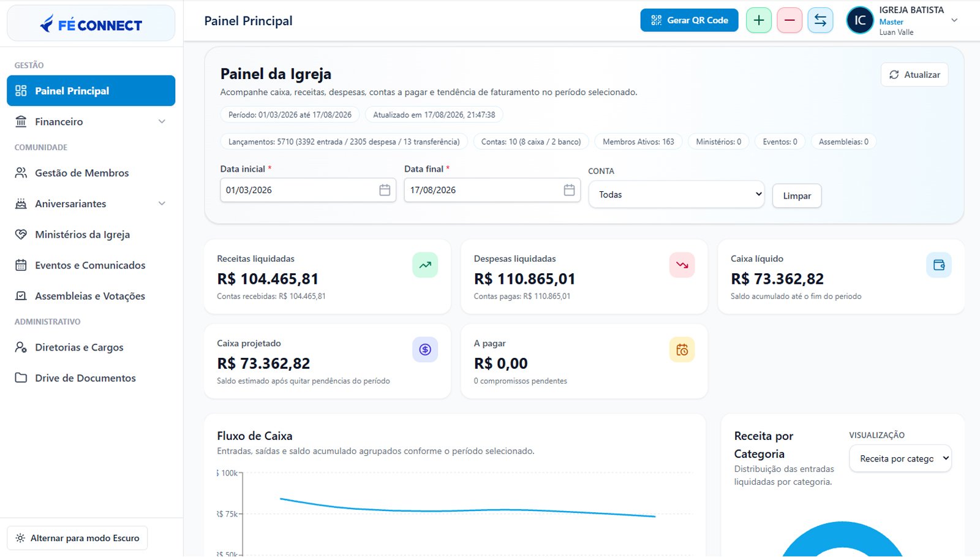The image size is (980, 557).
Task: Click the ballot icon beside Assembleias e Votações
Action: pyautogui.click(x=21, y=296)
